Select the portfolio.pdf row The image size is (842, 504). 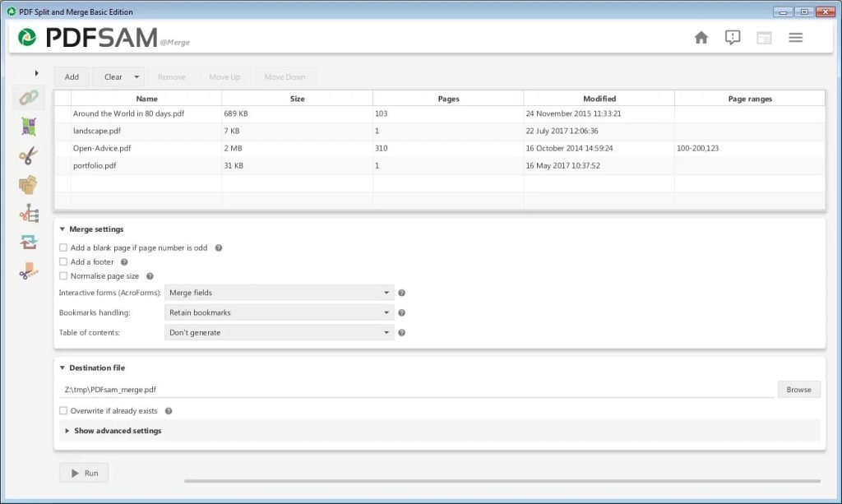440,166
